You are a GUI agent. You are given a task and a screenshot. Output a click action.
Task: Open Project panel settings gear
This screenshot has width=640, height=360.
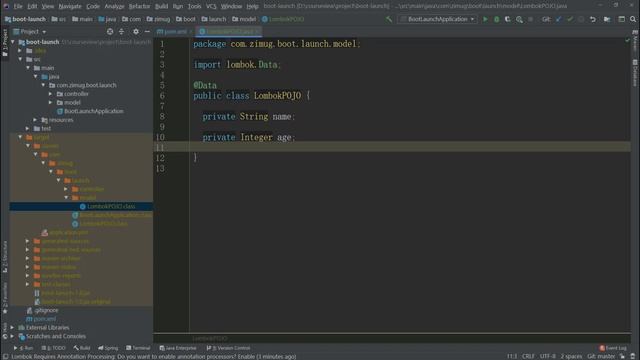[x=136, y=31]
